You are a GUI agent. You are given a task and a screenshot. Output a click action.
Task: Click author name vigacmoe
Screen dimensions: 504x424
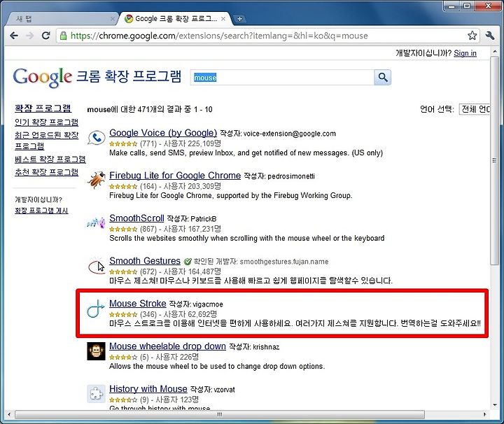point(208,304)
